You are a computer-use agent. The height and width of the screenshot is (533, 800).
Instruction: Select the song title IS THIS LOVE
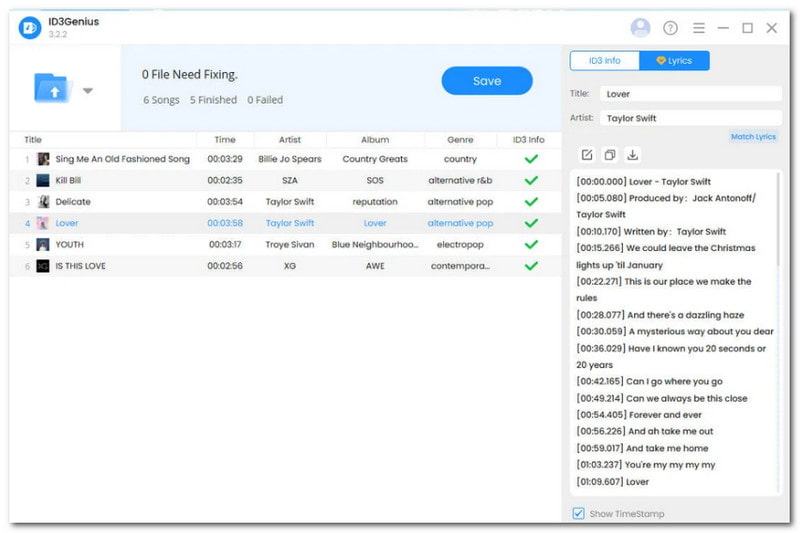pyautogui.click(x=81, y=266)
